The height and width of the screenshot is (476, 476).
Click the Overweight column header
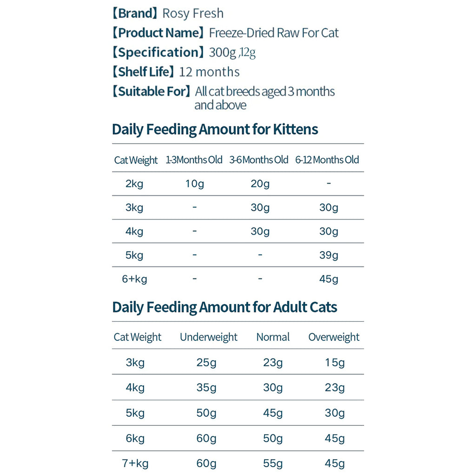click(334, 337)
